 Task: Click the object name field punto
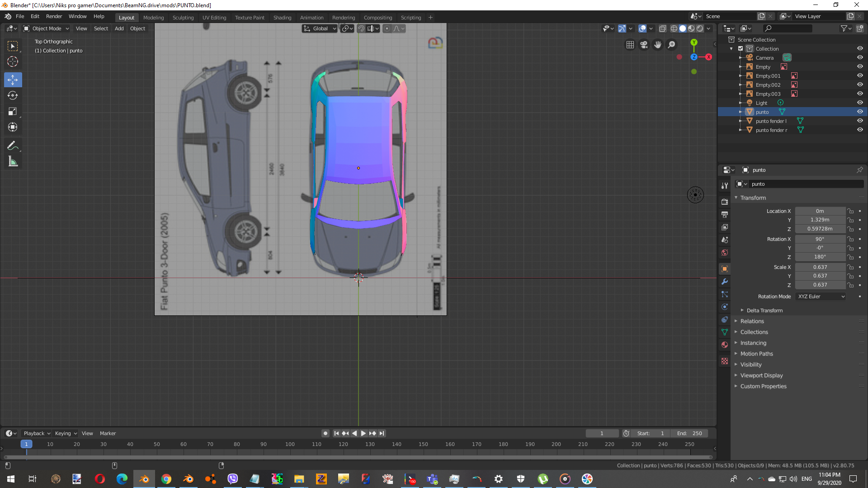(x=806, y=184)
